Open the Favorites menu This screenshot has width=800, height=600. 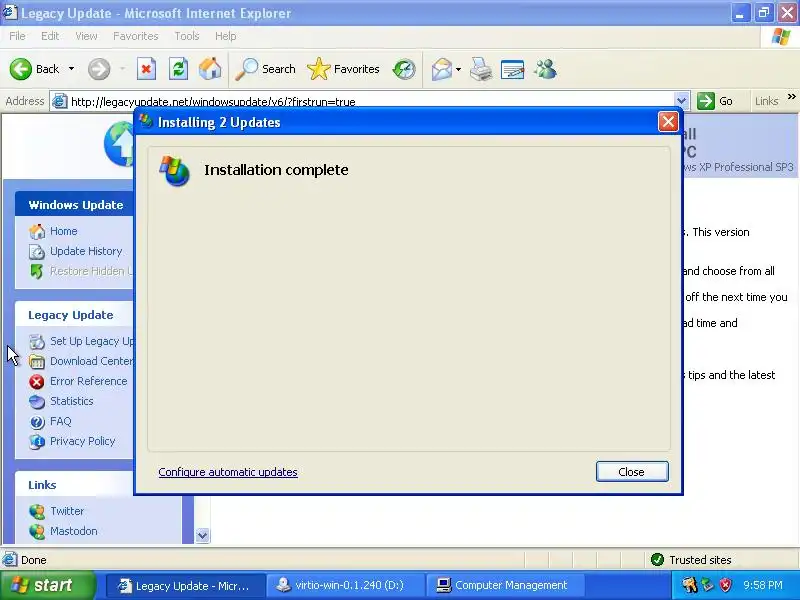coord(136,36)
